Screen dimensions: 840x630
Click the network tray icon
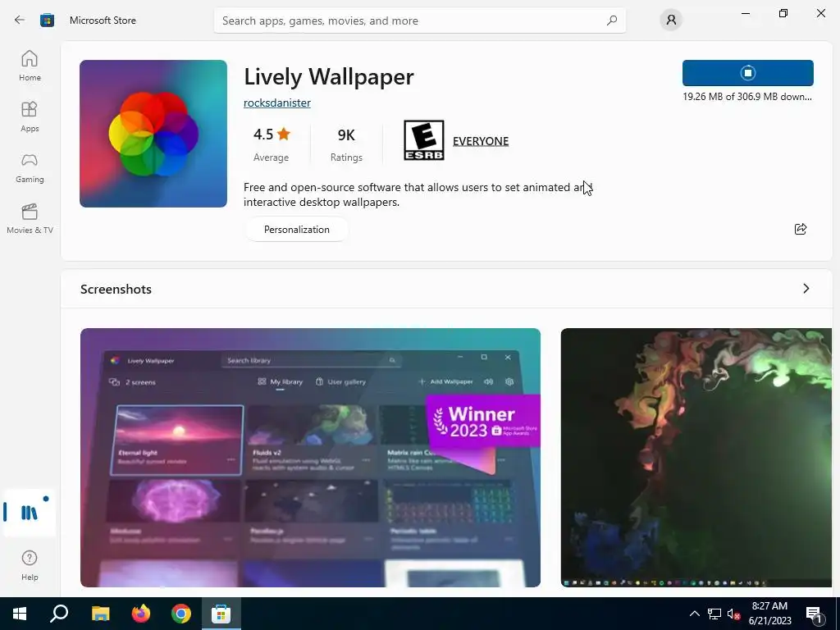714,614
